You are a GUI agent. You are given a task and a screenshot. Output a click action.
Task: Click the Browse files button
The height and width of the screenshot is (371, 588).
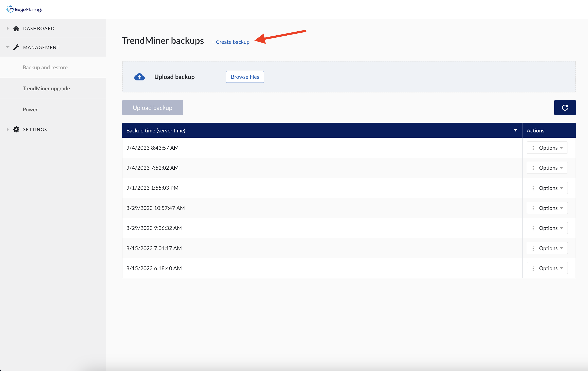click(245, 77)
